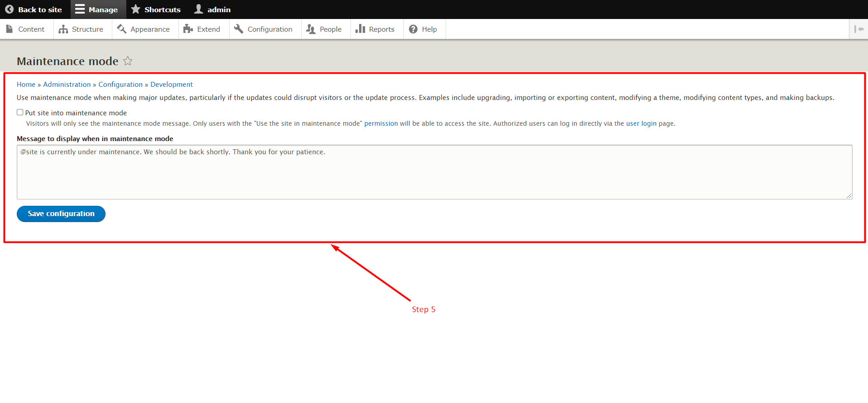Open the Configuration breadcrumb link
This screenshot has height=403, width=868.
[x=120, y=85]
